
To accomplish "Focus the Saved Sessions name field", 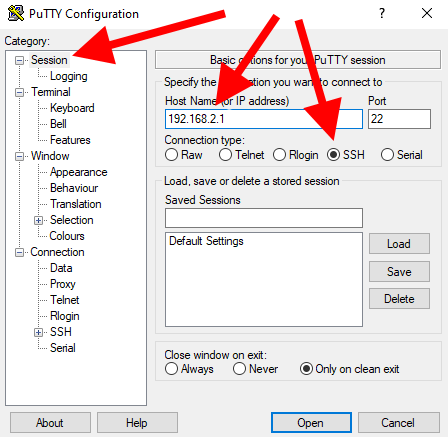I will tap(264, 218).
